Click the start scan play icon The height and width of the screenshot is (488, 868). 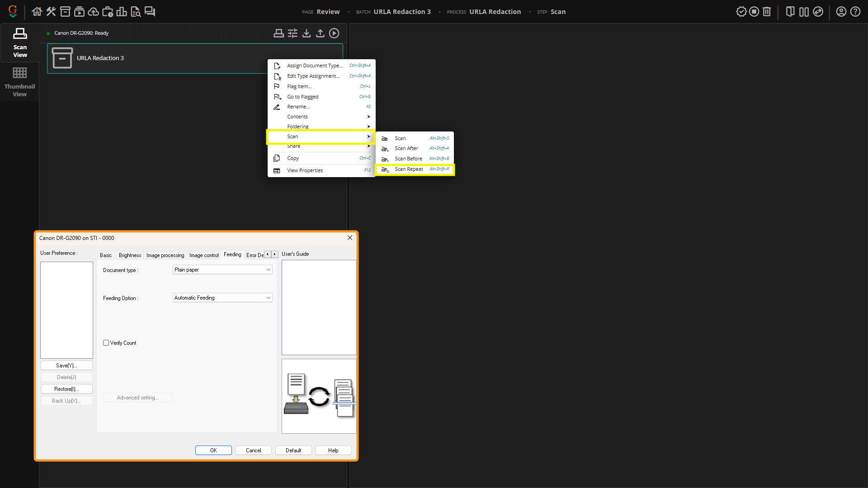point(334,33)
